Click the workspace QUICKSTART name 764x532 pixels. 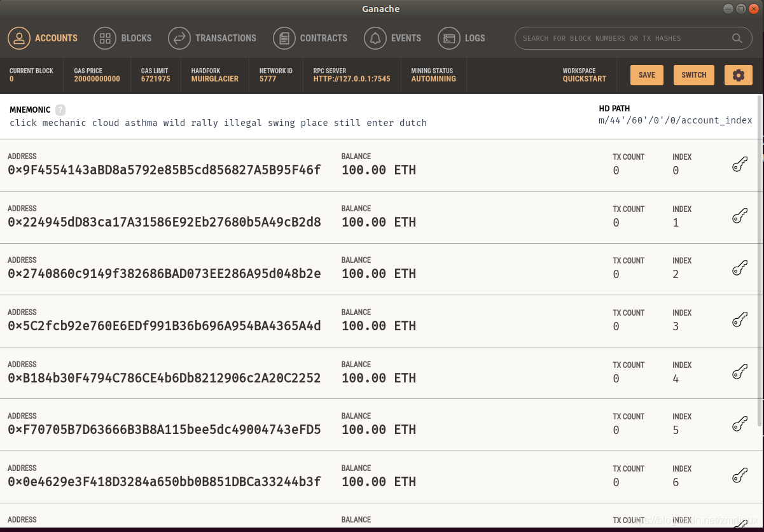(585, 79)
